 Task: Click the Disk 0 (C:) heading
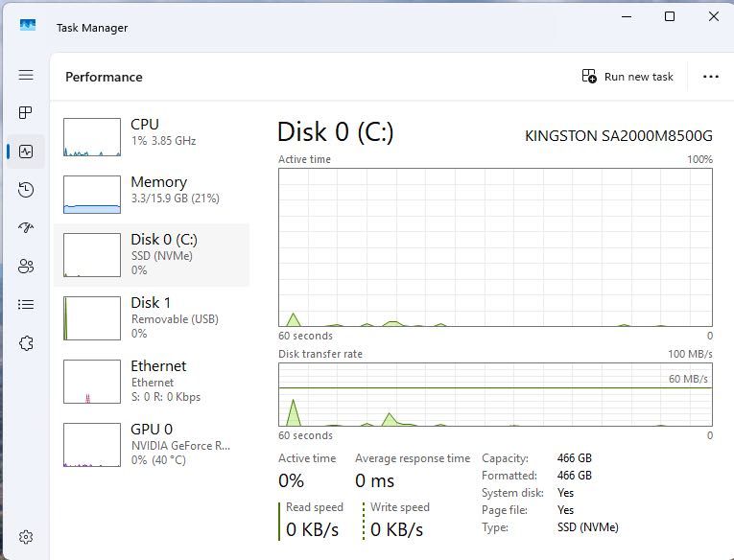(x=335, y=132)
